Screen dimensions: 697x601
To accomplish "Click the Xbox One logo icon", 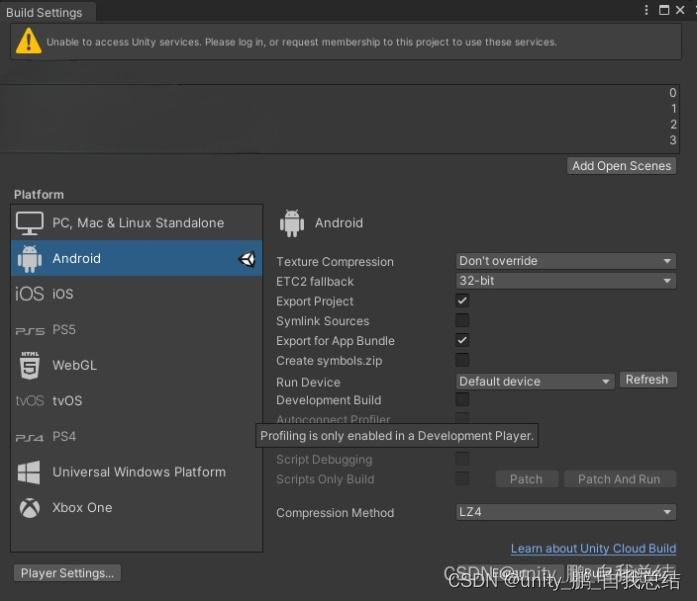I will (x=30, y=508).
